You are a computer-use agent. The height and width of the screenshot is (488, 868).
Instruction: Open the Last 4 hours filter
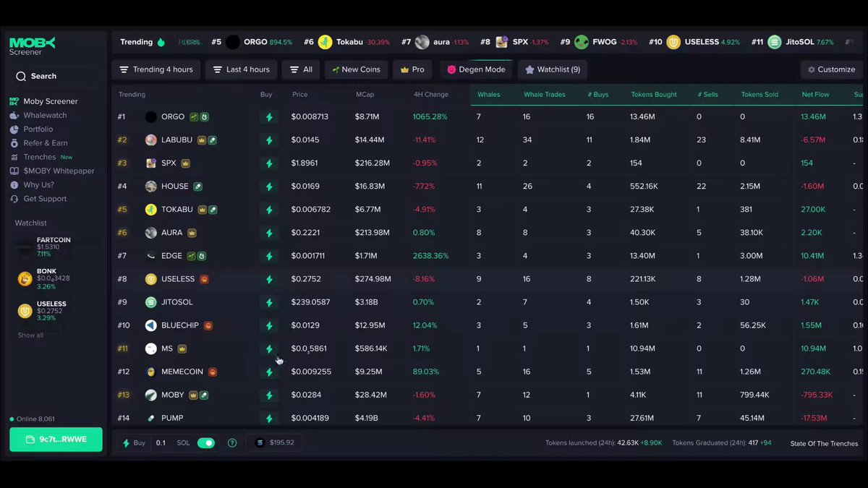pyautogui.click(x=241, y=69)
